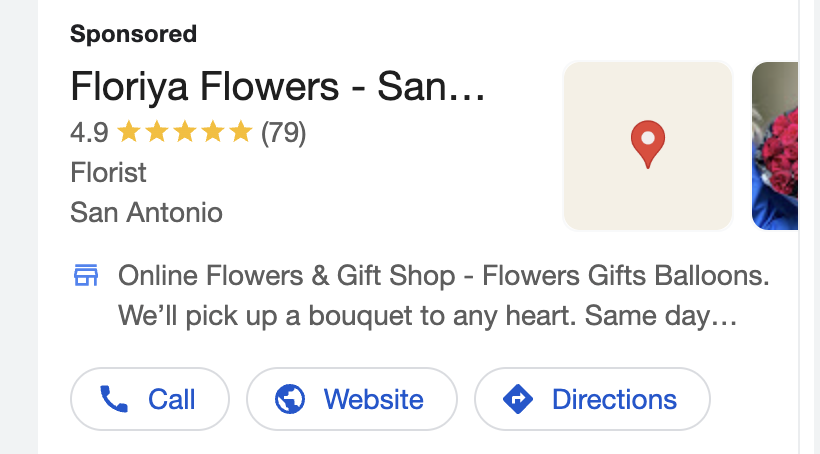This screenshot has width=820, height=454.
Task: Click the (79) review count
Action: coord(283,132)
